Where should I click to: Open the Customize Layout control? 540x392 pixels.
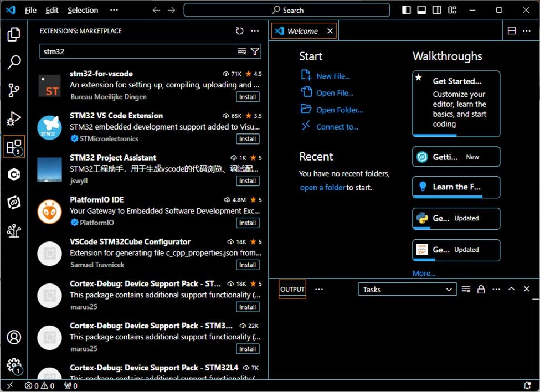[x=452, y=10]
